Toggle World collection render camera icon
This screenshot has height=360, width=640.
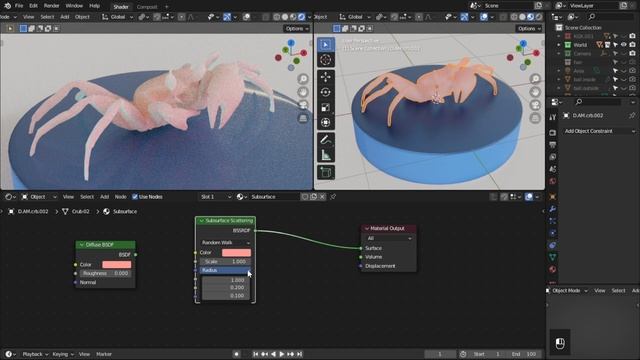point(632,44)
